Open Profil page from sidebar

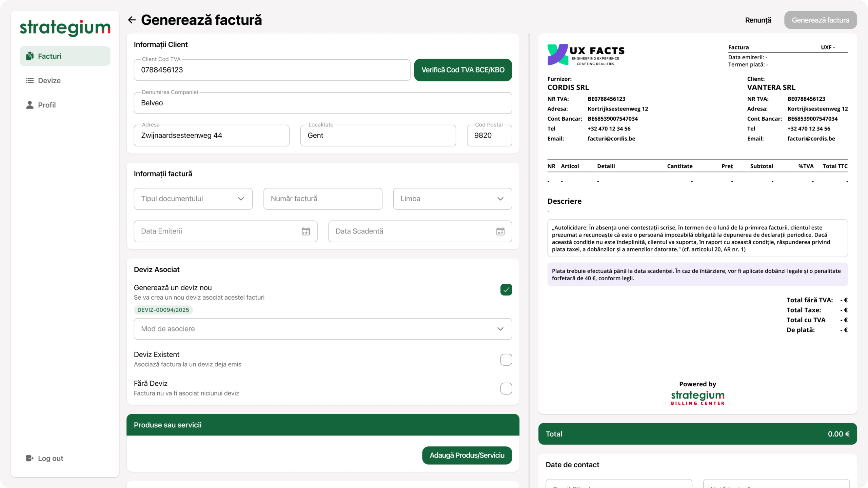point(65,105)
